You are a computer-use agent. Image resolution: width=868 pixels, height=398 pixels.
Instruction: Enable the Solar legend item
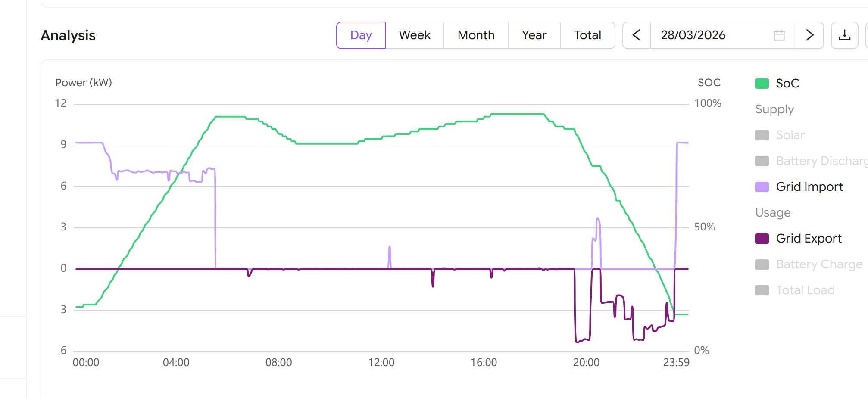click(x=790, y=135)
